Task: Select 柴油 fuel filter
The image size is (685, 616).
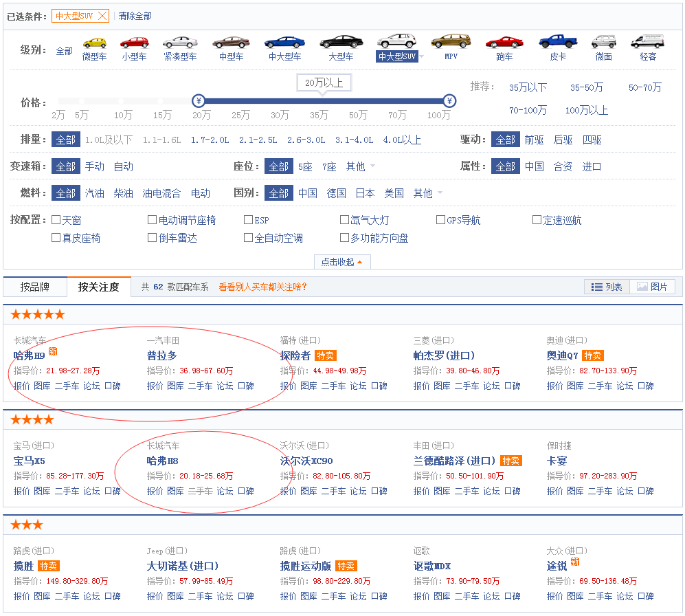Action: [124, 193]
